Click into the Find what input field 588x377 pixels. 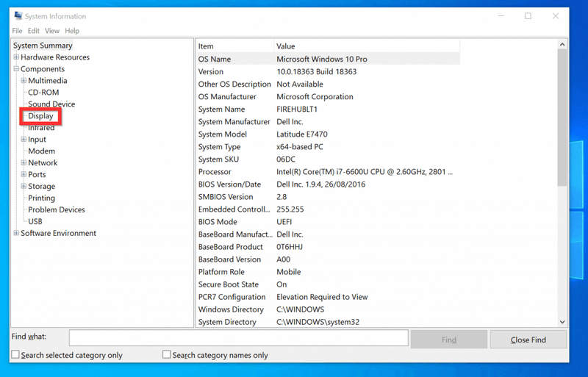point(238,337)
